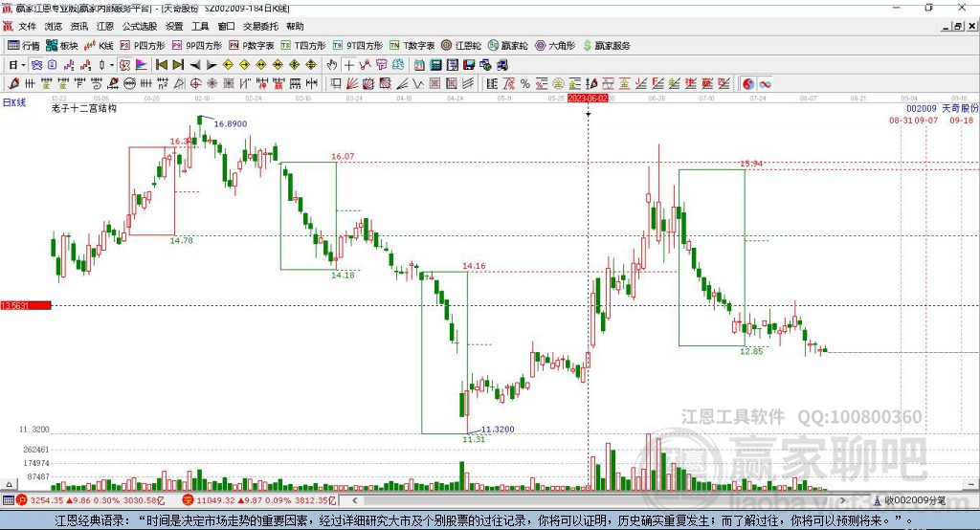Click the first yellow diamond arrow icon

coord(228,64)
